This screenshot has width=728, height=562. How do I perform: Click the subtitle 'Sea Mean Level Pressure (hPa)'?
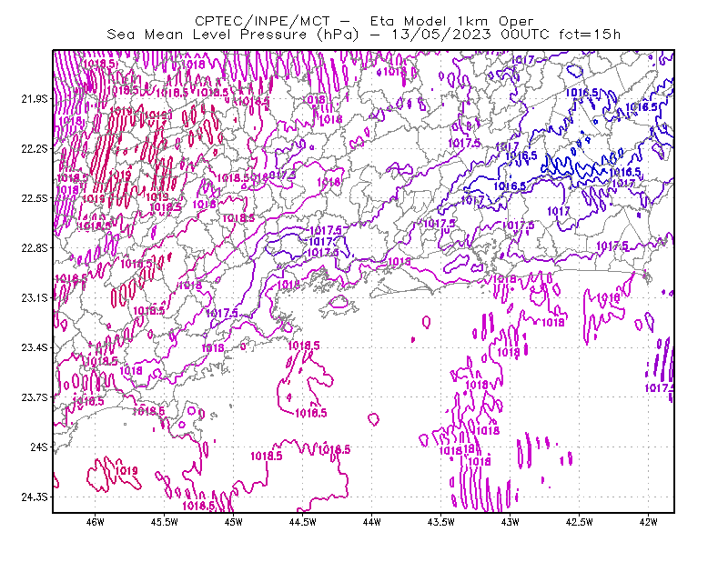(x=233, y=35)
